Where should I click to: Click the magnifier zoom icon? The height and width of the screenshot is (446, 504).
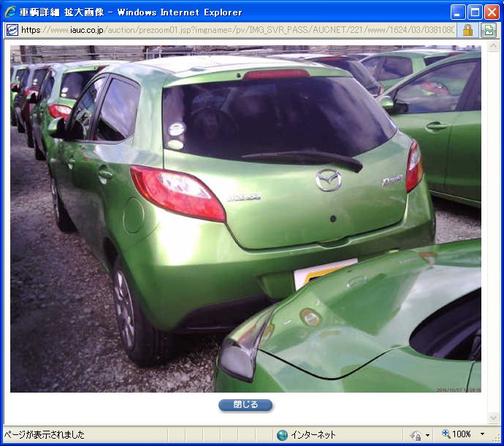(446, 434)
